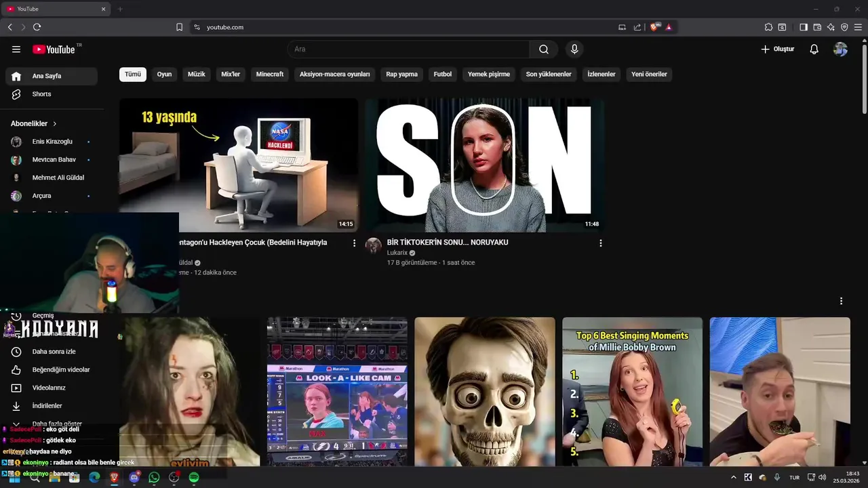
Task: Open Shorts in the sidebar
Action: 52,94
